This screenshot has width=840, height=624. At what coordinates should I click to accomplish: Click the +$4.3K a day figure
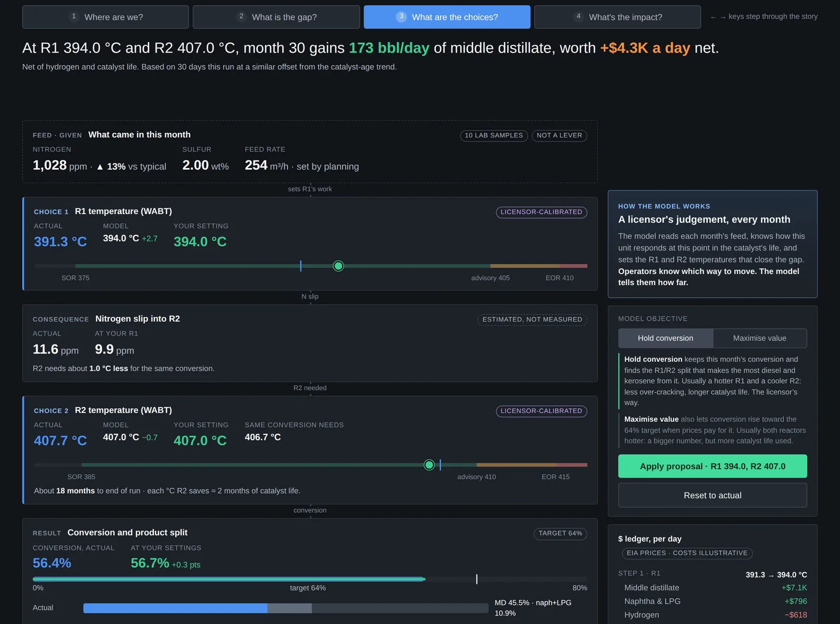point(645,48)
